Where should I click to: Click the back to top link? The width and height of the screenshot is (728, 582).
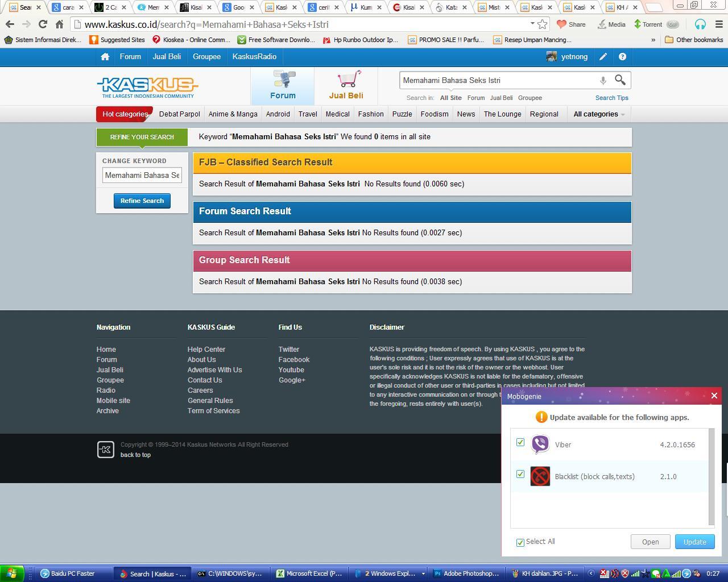click(135, 455)
